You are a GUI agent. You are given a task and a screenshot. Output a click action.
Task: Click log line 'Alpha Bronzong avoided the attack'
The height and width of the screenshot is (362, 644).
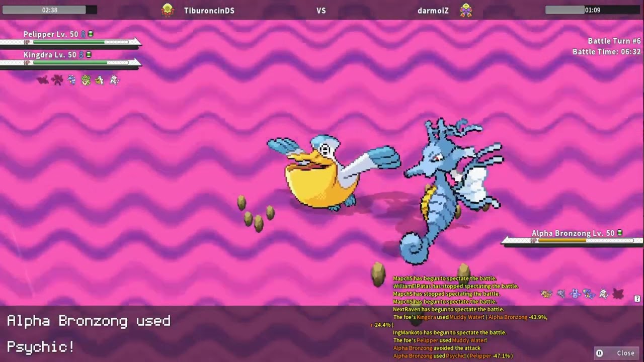[437, 348]
